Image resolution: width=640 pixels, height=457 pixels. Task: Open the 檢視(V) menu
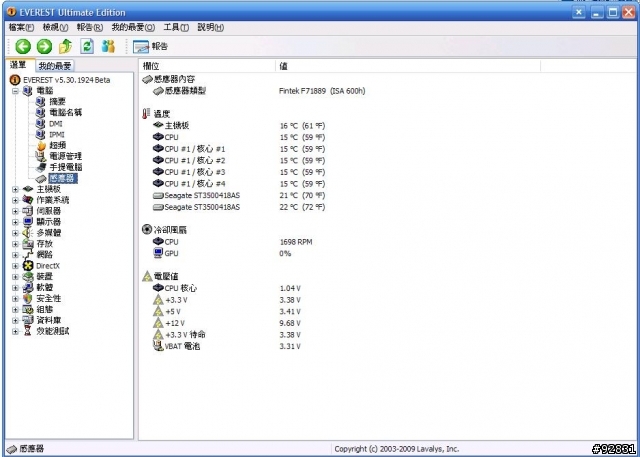[56, 27]
